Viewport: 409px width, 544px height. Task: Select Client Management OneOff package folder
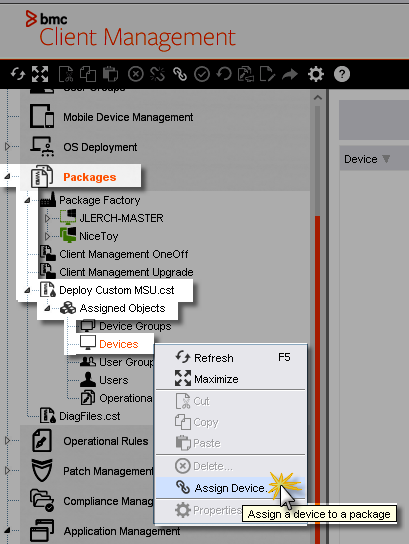(x=123, y=254)
